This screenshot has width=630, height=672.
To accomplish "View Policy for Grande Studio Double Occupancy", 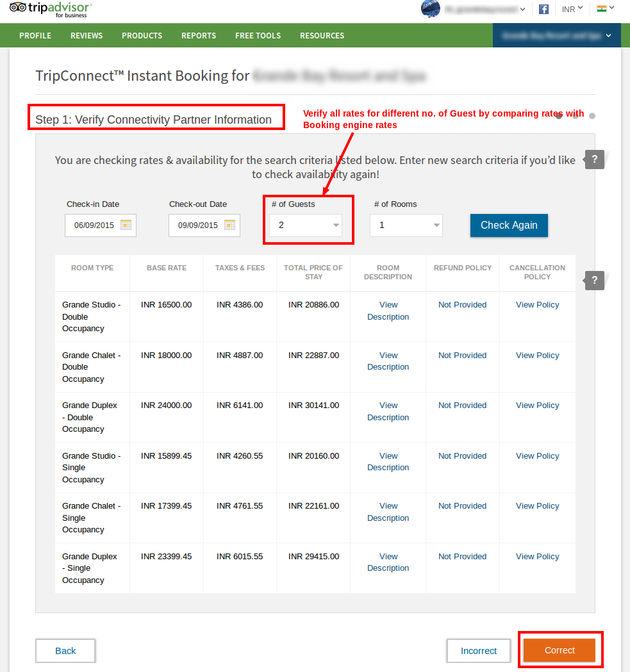I will point(537,305).
